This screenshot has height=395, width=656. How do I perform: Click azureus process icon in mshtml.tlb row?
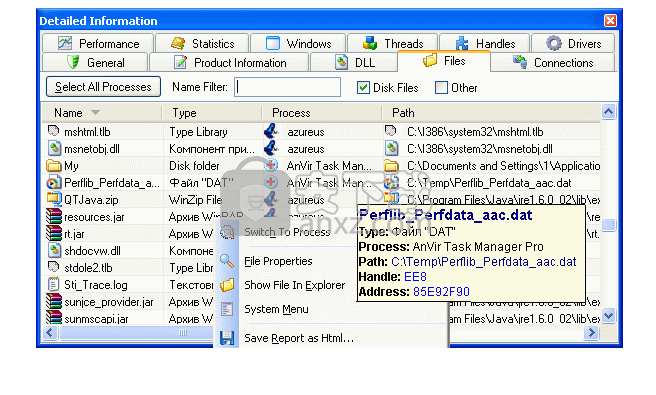(271, 131)
